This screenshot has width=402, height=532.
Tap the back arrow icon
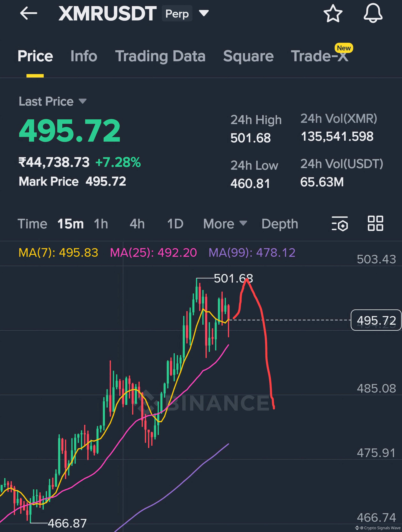coord(29,13)
